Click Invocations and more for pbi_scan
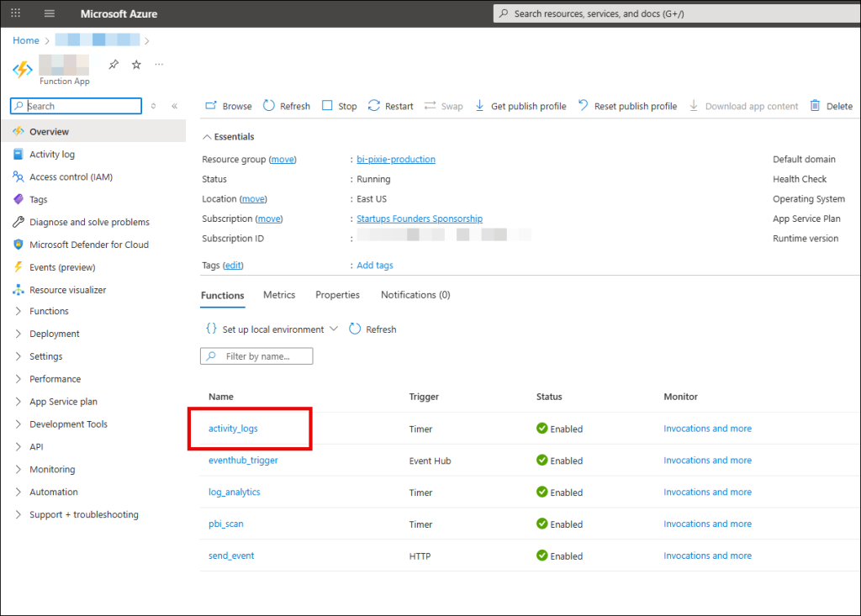The image size is (861, 616). coord(707,524)
